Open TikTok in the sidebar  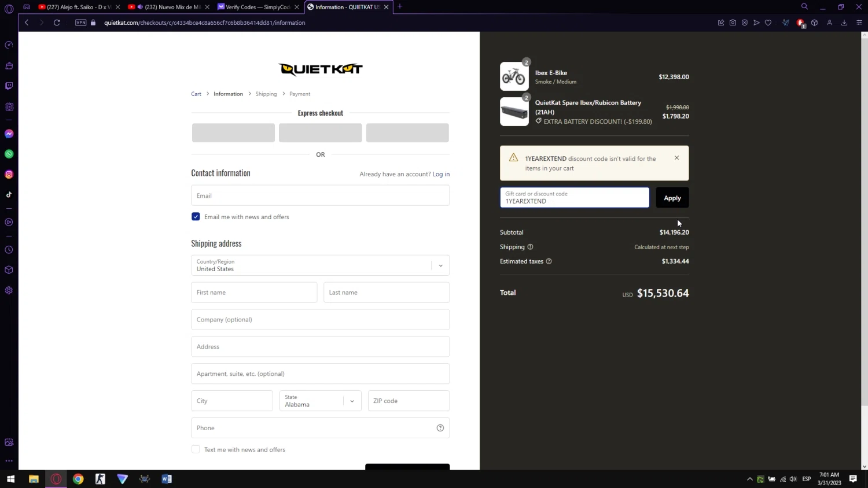tap(9, 194)
